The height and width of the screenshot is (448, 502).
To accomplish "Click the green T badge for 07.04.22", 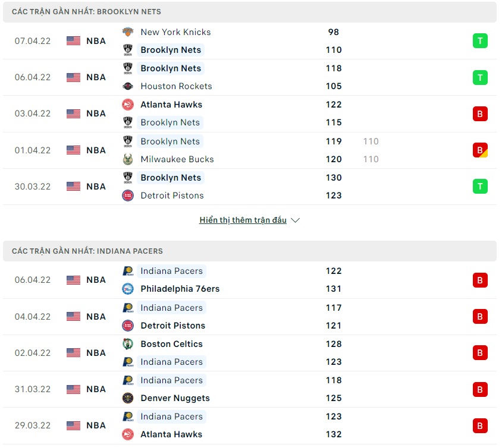I will click(480, 41).
